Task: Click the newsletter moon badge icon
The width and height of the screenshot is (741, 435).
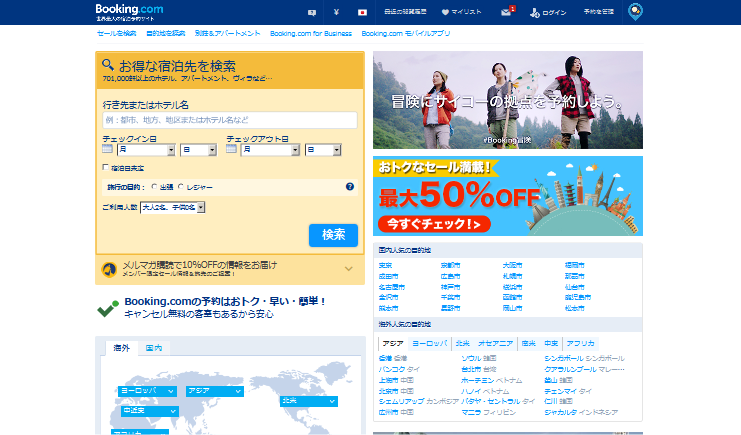Action: (109, 270)
